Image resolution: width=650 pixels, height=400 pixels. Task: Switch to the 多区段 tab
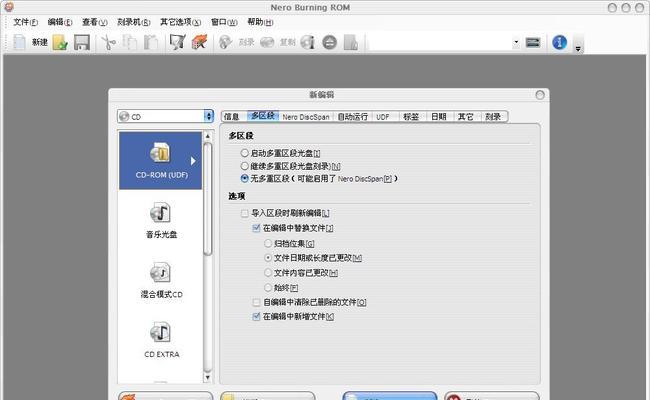point(263,116)
